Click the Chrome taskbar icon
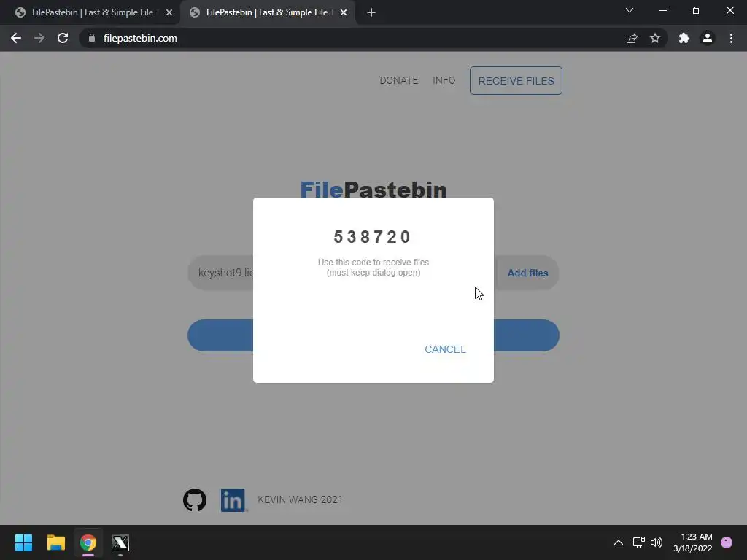 pyautogui.click(x=88, y=542)
